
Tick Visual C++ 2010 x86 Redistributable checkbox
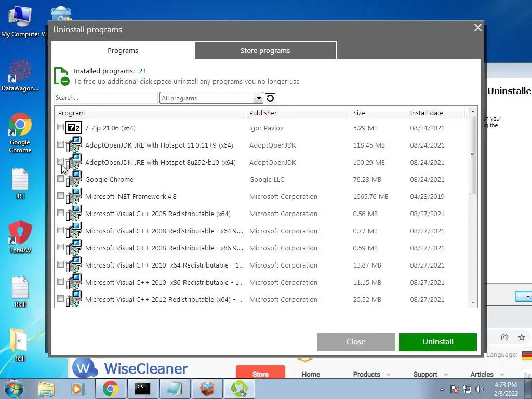point(60,282)
